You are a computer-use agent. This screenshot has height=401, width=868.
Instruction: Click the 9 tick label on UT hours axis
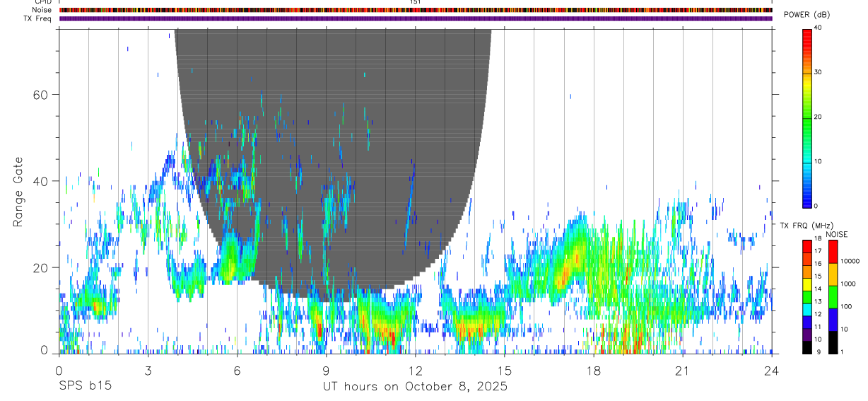[x=327, y=370]
